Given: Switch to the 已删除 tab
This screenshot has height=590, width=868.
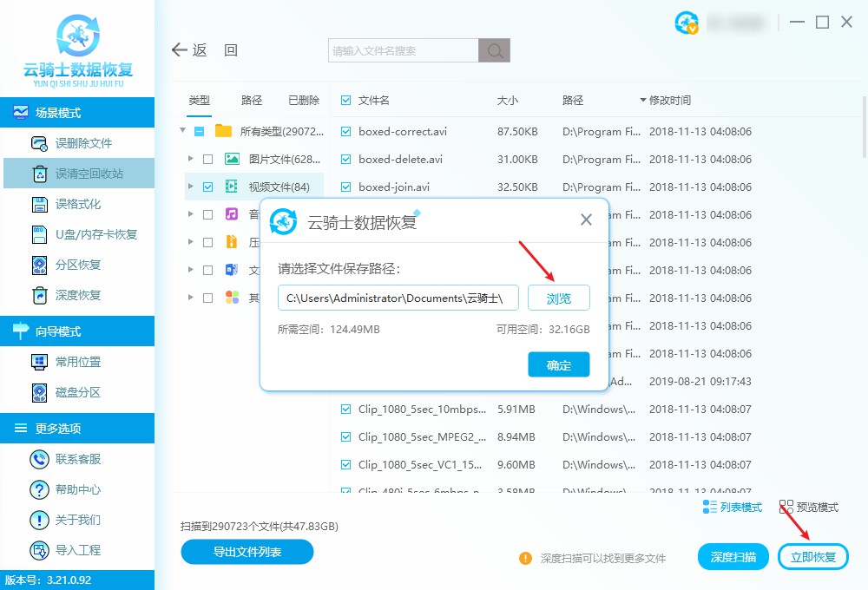Looking at the screenshot, I should point(304,100).
